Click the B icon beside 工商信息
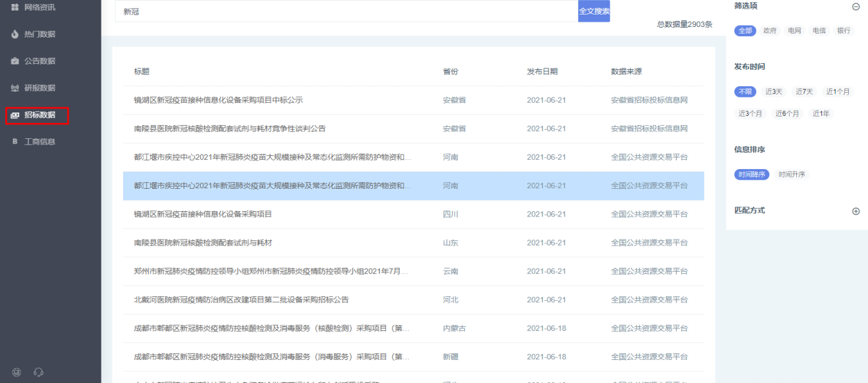868x383 pixels. (x=14, y=141)
